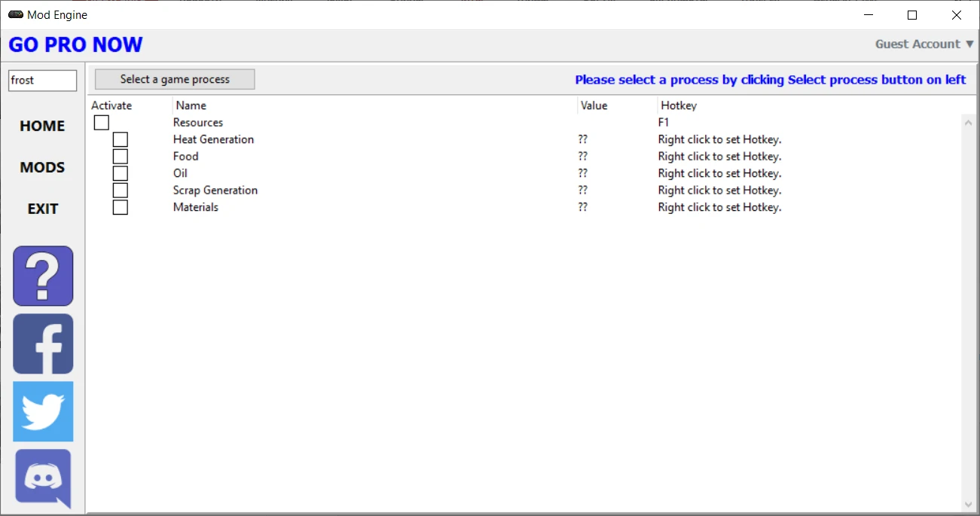Tick the Oil checkbox

pyautogui.click(x=121, y=173)
